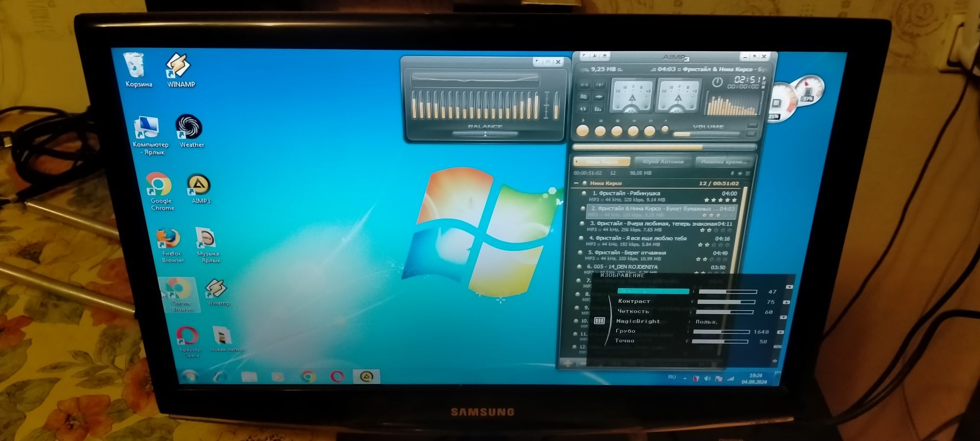The width and height of the screenshot is (980, 441).
Task: Open AIMP settings wrench icon
Action: click(595, 55)
